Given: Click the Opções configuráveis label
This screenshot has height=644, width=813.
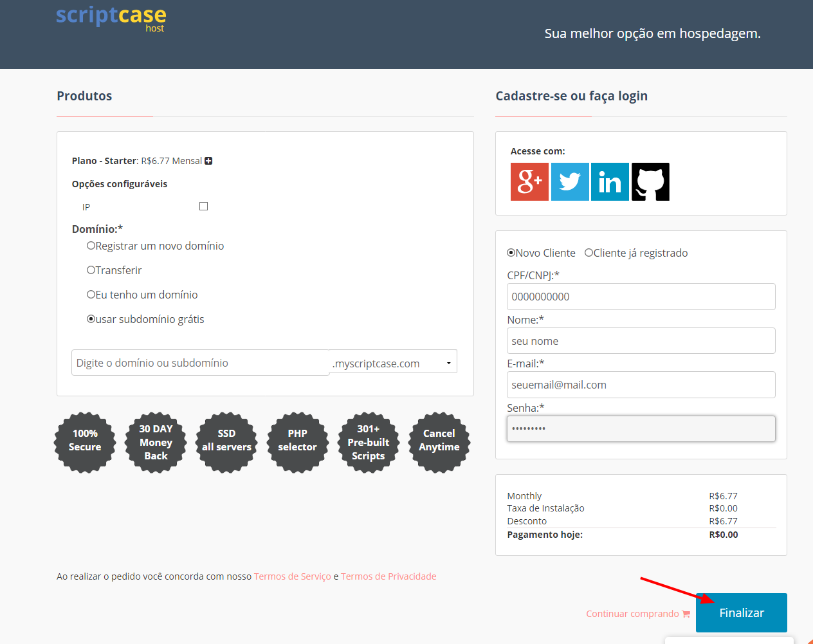Looking at the screenshot, I should click(x=120, y=184).
